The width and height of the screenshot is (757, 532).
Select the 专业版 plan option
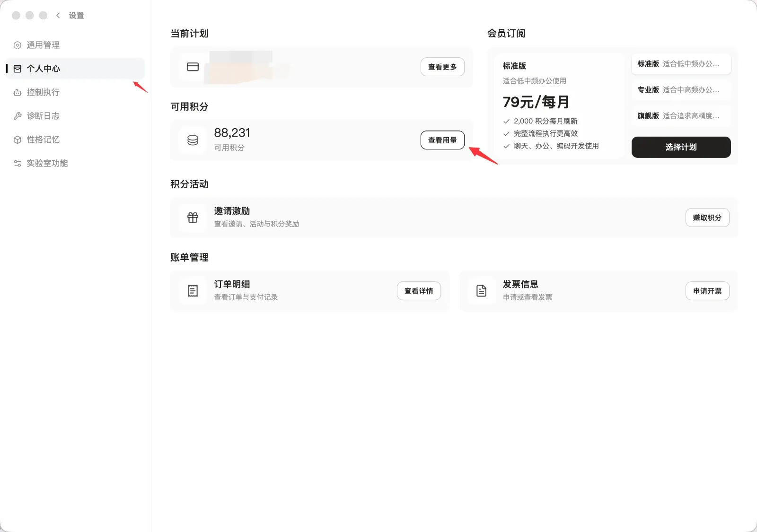point(681,90)
